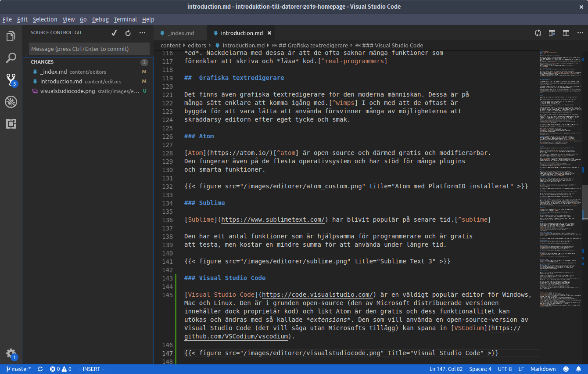
Task: Click the commit message input field
Action: [x=89, y=49]
